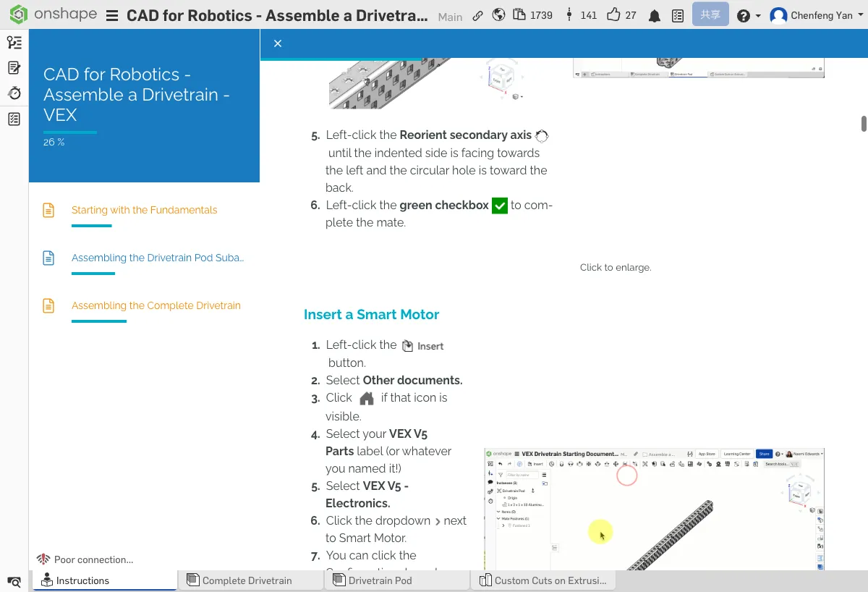Open Assembling the Complete Drivetrain lesson
The height and width of the screenshot is (592, 868).
click(156, 305)
